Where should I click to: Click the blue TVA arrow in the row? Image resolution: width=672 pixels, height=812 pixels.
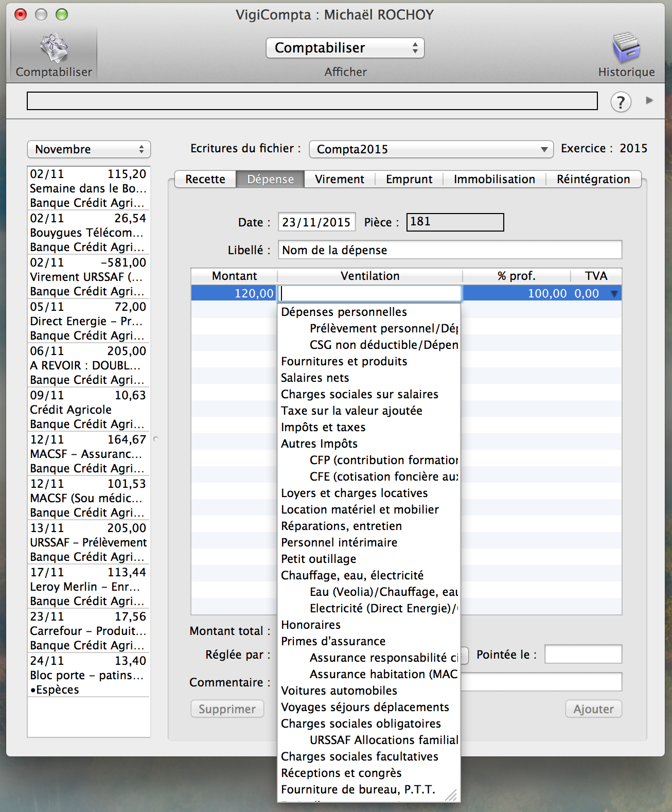point(614,294)
